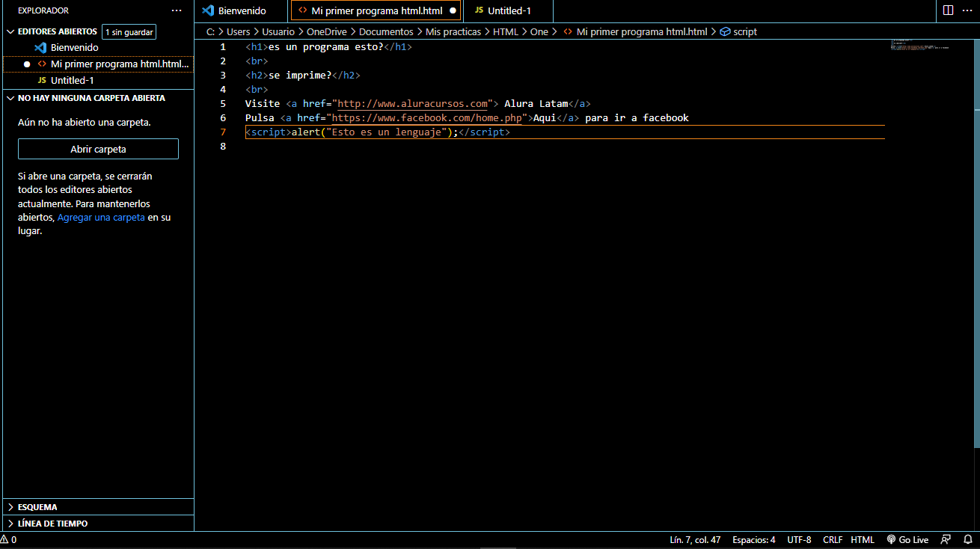980x549 pixels.
Task: Click 1 sin guardar badge
Action: (129, 32)
